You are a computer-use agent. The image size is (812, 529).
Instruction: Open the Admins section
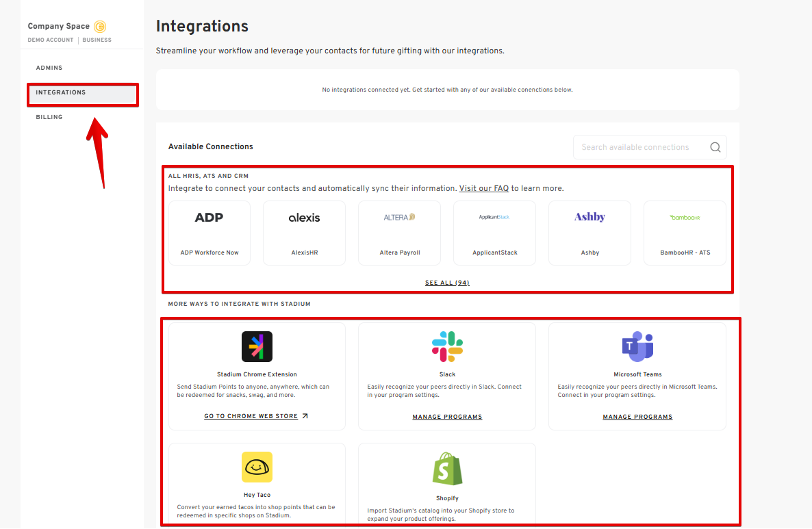(x=49, y=68)
